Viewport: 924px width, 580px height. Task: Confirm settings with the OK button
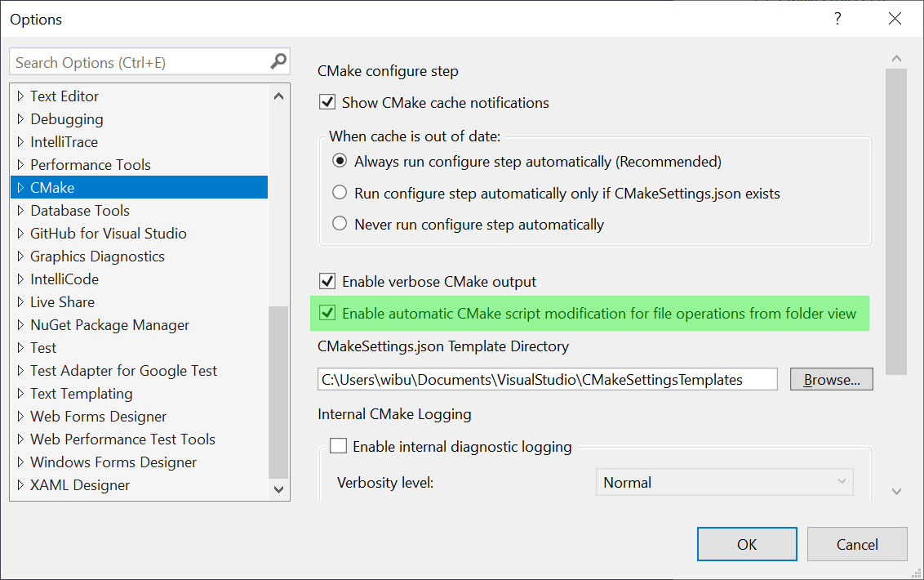[x=746, y=544]
